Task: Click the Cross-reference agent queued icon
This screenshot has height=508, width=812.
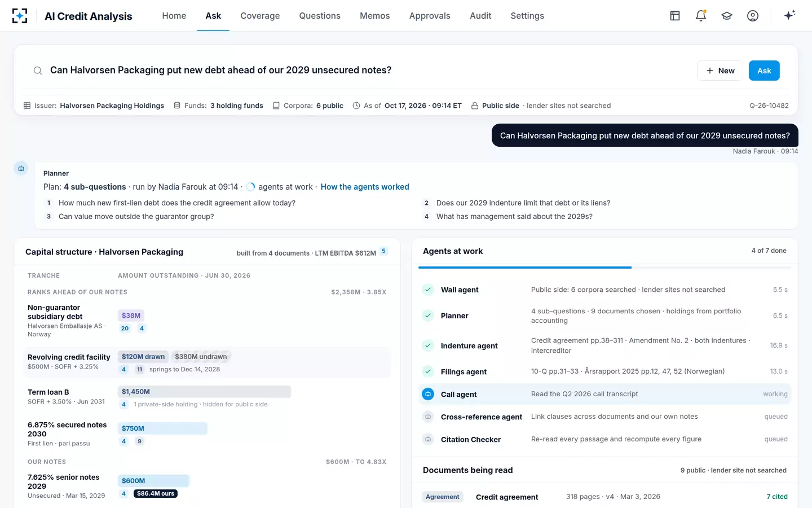Action: [x=428, y=417]
